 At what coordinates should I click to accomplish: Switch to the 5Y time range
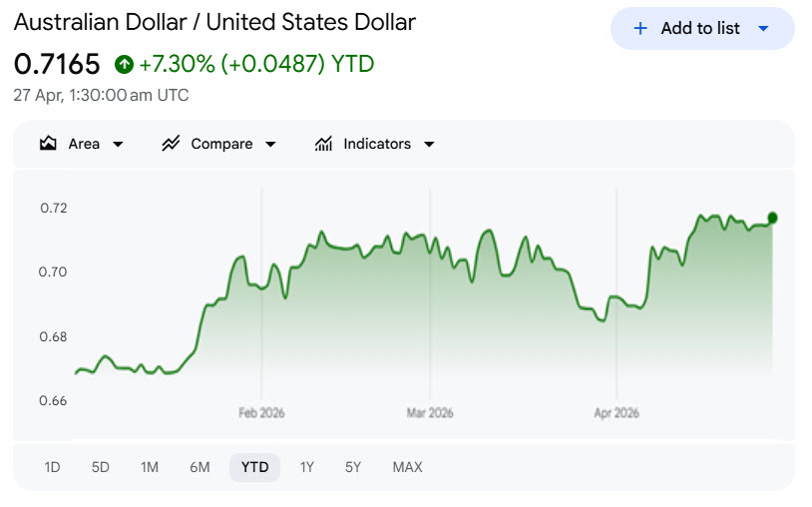(x=353, y=467)
